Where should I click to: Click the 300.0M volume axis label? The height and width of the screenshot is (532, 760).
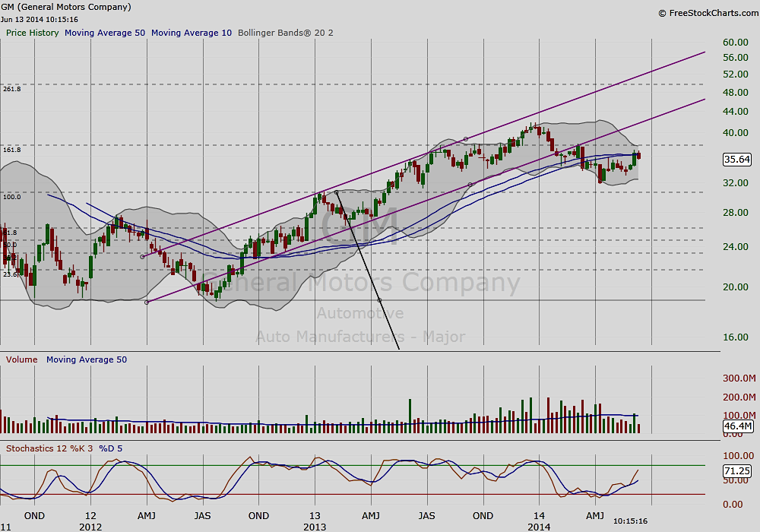[739, 378]
